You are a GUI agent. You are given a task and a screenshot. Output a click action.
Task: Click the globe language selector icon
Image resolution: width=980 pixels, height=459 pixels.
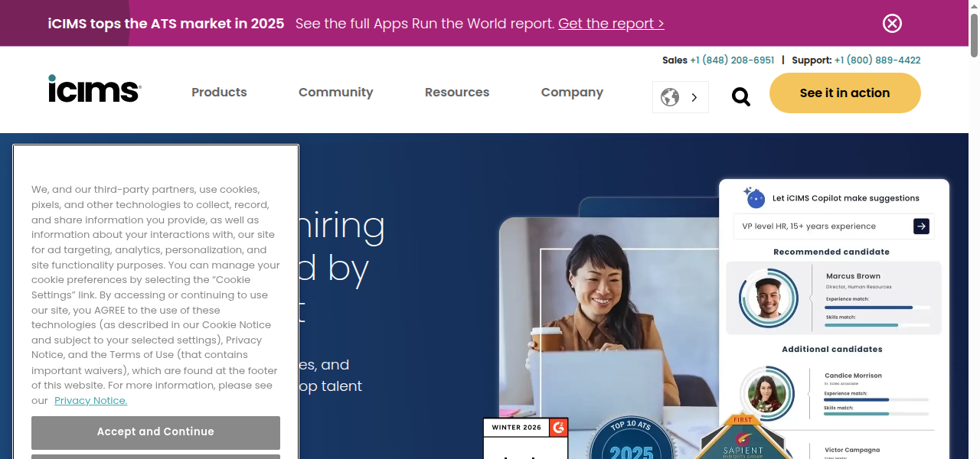pyautogui.click(x=670, y=97)
